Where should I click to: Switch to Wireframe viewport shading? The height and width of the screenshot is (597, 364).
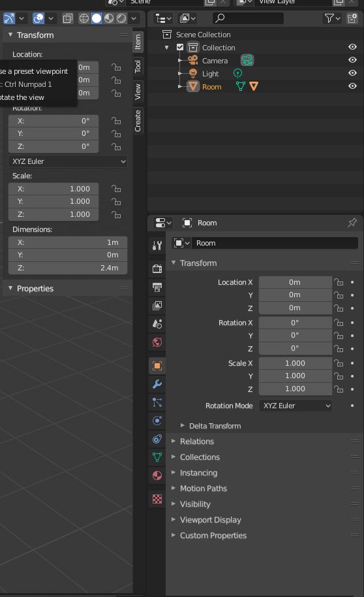point(84,18)
